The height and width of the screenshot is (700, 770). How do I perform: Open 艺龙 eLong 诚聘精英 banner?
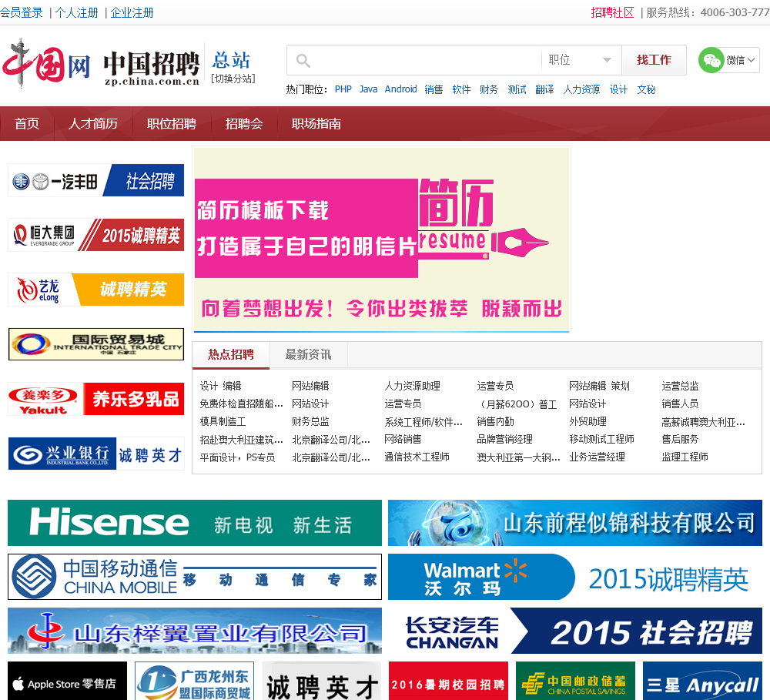(x=96, y=290)
